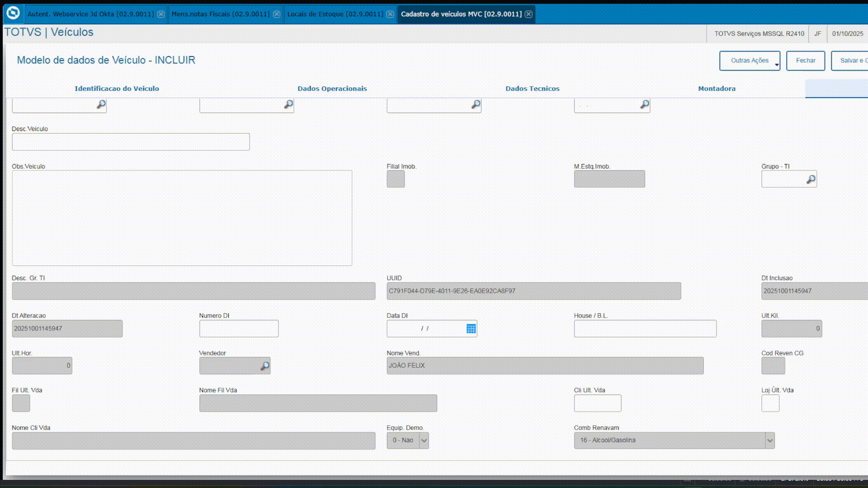Close the Autent. Webservice Jd Okta tab

pyautogui.click(x=161, y=14)
